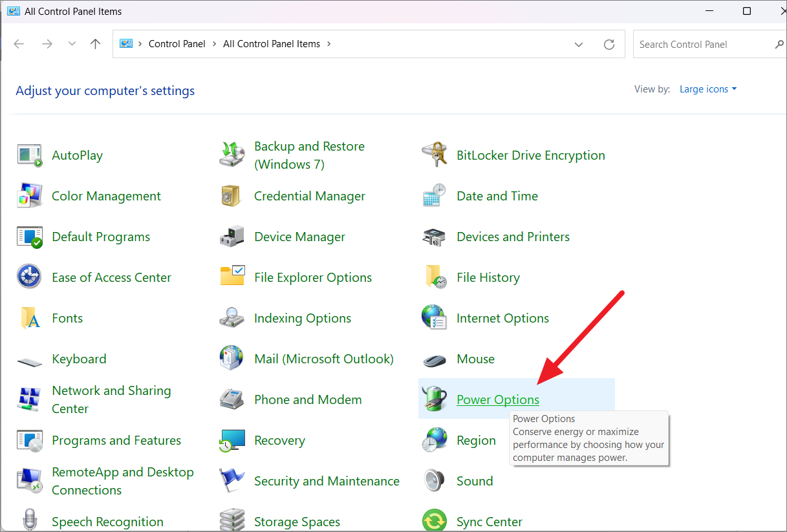Image resolution: width=787 pixels, height=532 pixels.
Task: Expand chevron after All Control Panel Items
Action: [329, 44]
